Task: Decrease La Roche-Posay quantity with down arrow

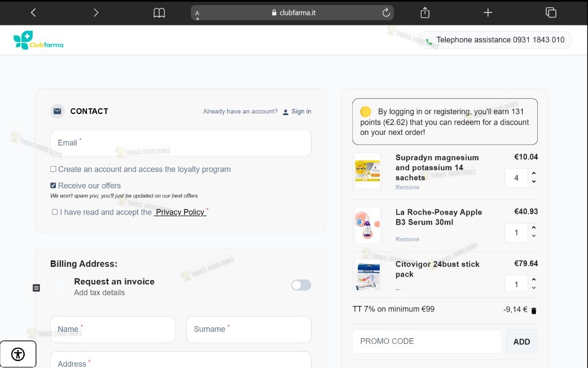Action: pyautogui.click(x=534, y=236)
